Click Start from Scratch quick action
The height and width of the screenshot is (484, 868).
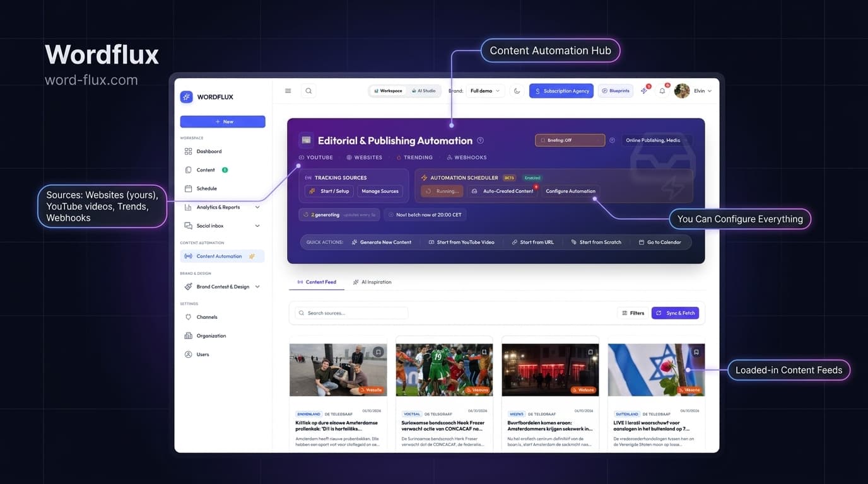[596, 242]
